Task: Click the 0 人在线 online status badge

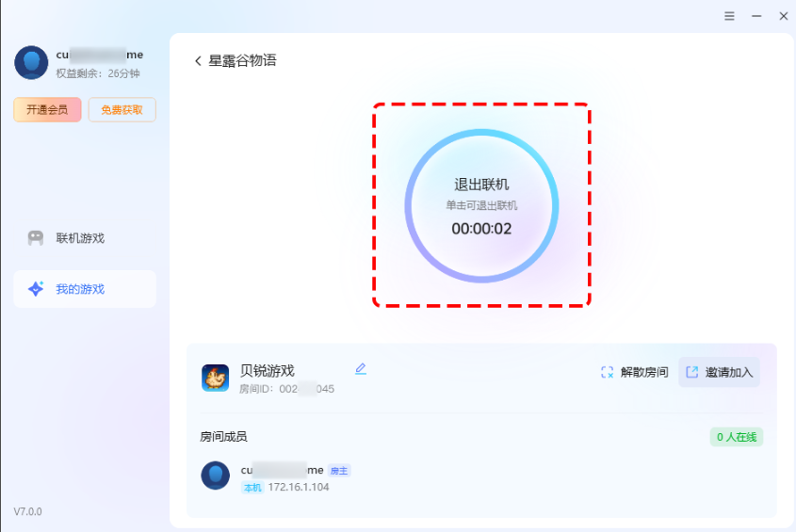Action: click(x=736, y=437)
